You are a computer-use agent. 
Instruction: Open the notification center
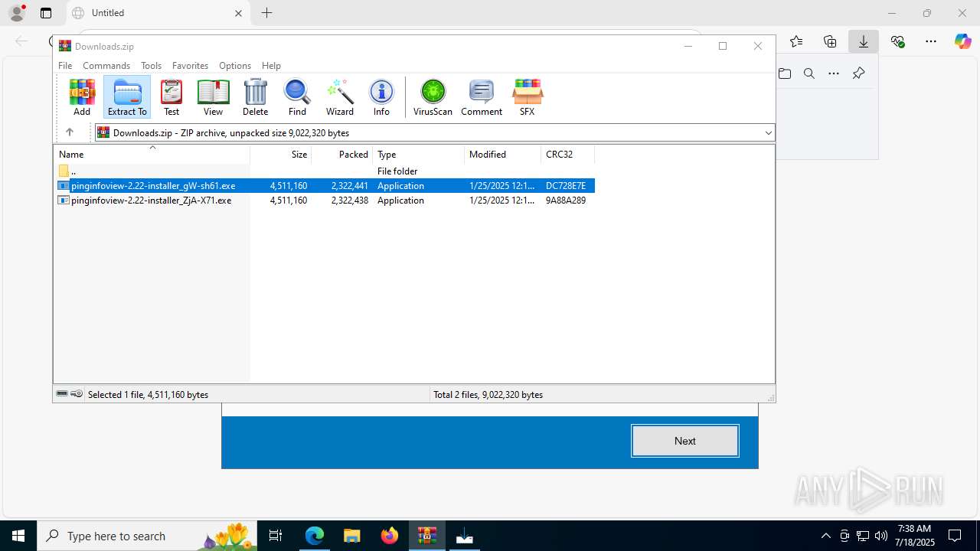pyautogui.click(x=955, y=536)
